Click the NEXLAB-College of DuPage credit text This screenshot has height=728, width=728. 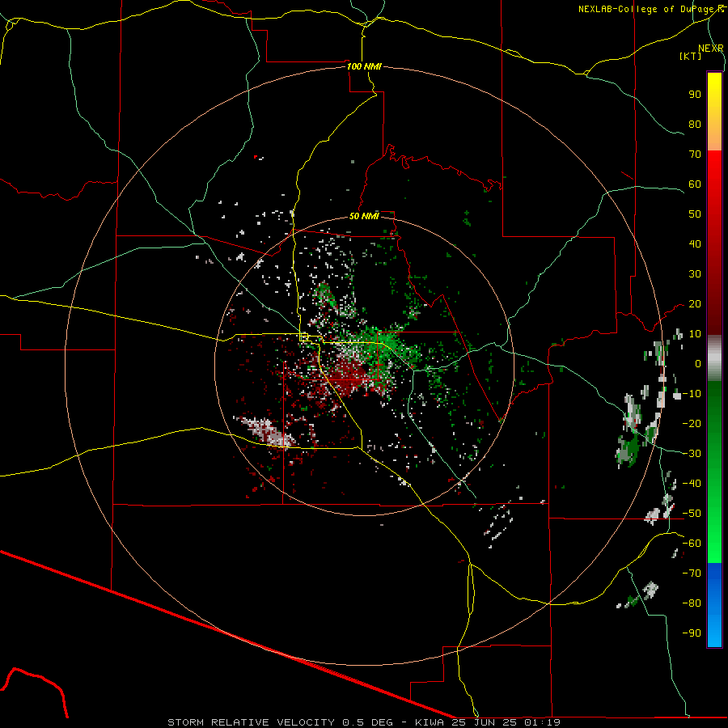(x=651, y=9)
